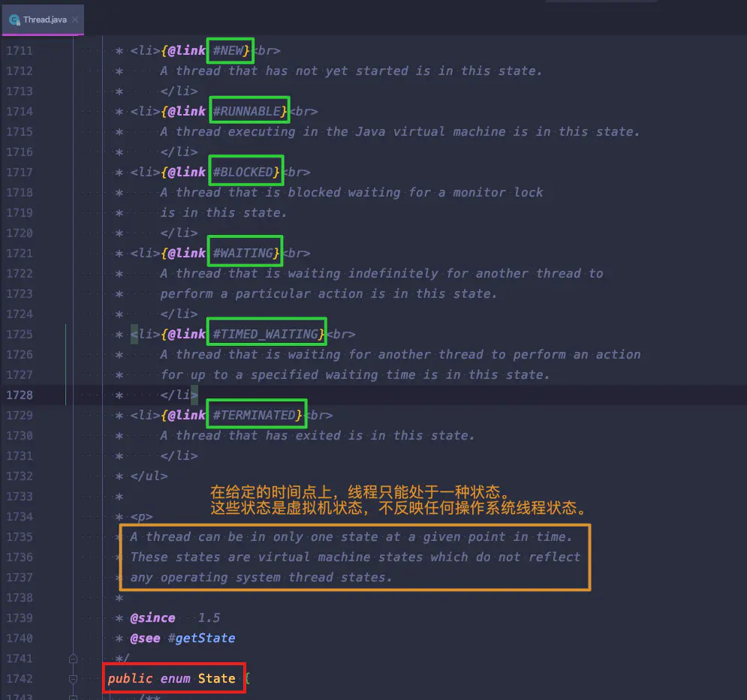
Task: Click the <p> tag on line 1734
Action: pyautogui.click(x=141, y=517)
